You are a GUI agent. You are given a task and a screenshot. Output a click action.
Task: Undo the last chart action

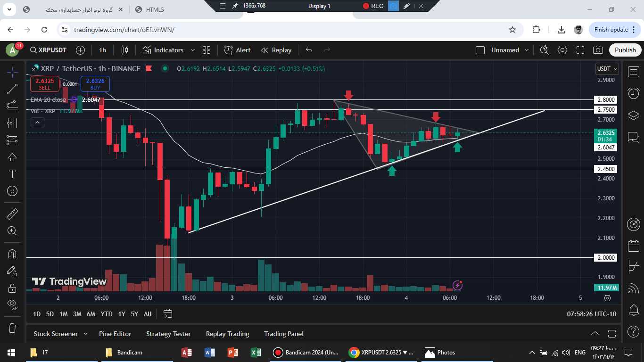coord(309,50)
